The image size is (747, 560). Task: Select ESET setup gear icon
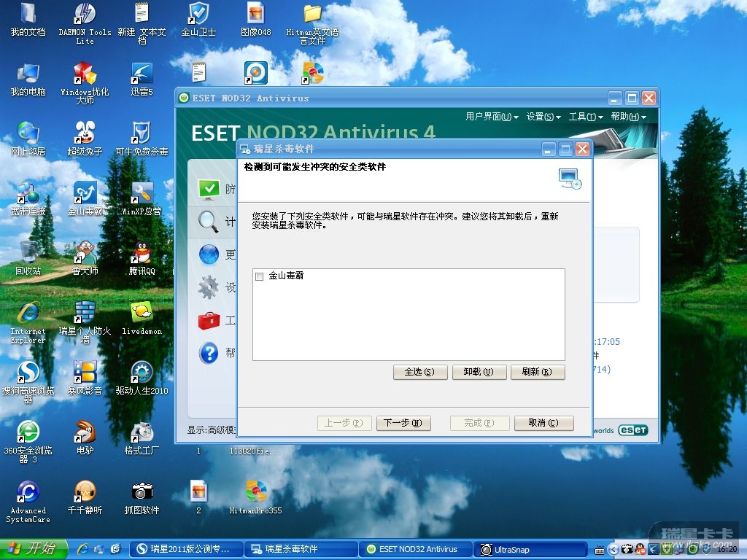click(x=209, y=287)
